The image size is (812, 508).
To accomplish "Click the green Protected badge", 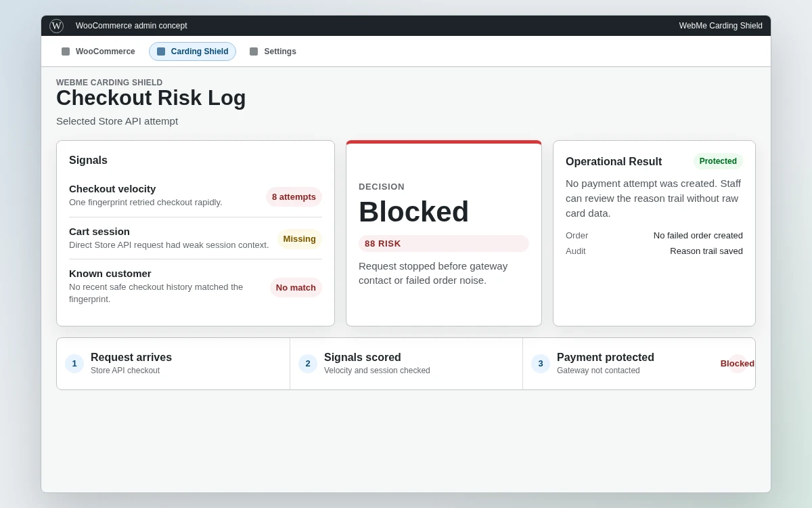I will [x=718, y=161].
